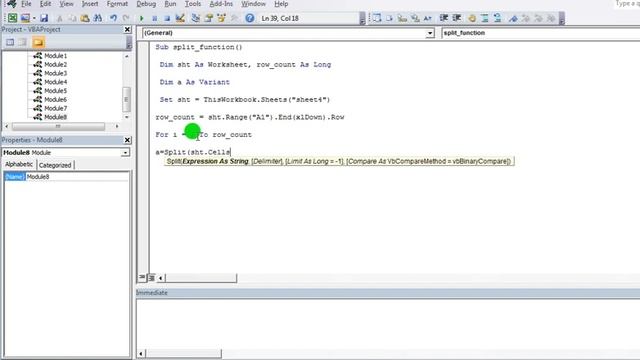Switch to the Categorized properties tab

(55, 165)
